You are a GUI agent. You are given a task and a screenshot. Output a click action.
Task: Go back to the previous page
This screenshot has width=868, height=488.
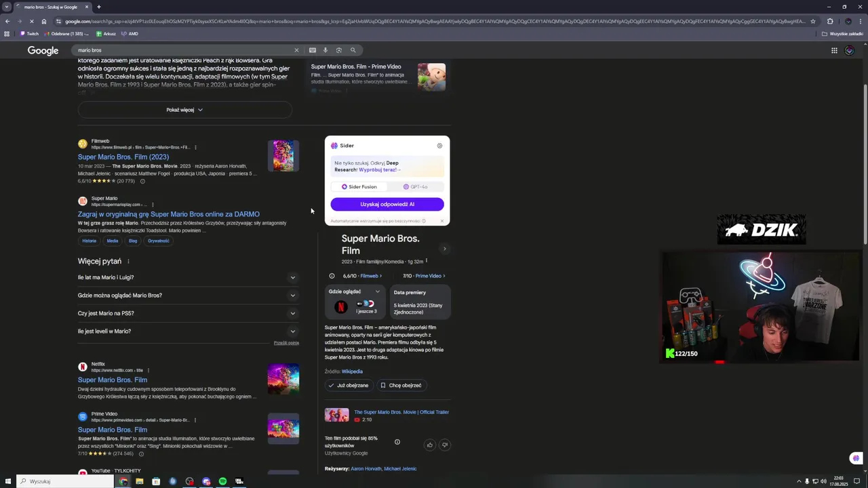(7, 21)
